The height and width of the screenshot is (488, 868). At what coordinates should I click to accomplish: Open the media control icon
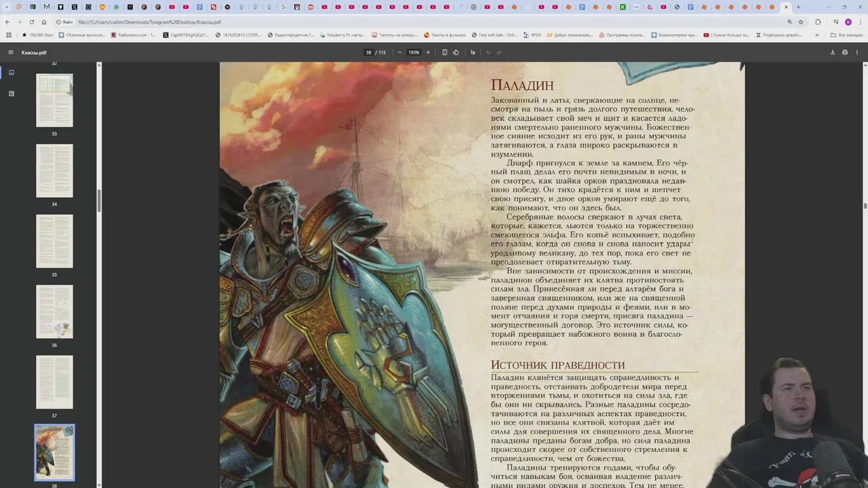[x=835, y=22]
